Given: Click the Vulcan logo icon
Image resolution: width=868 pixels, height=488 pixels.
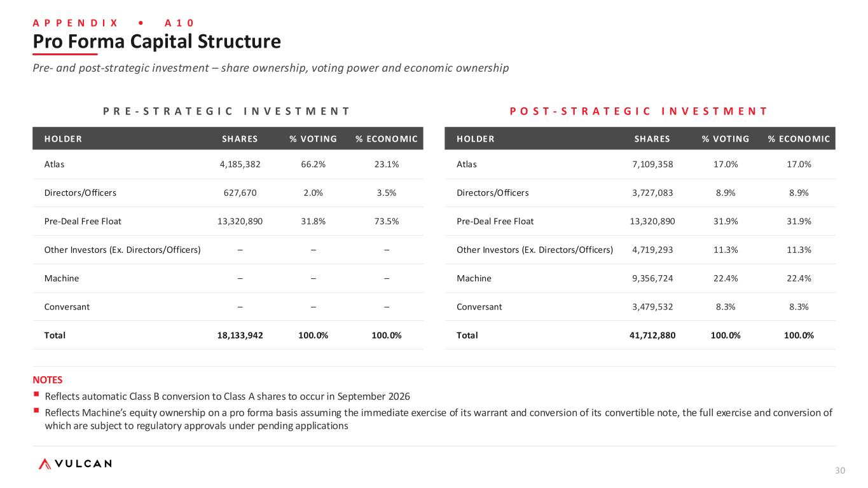Looking at the screenshot, I should pyautogui.click(x=45, y=464).
